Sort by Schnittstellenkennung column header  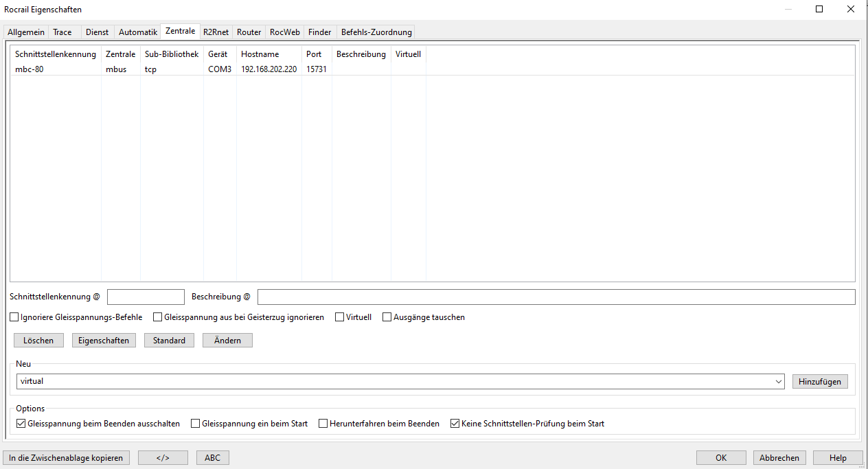[x=56, y=54]
